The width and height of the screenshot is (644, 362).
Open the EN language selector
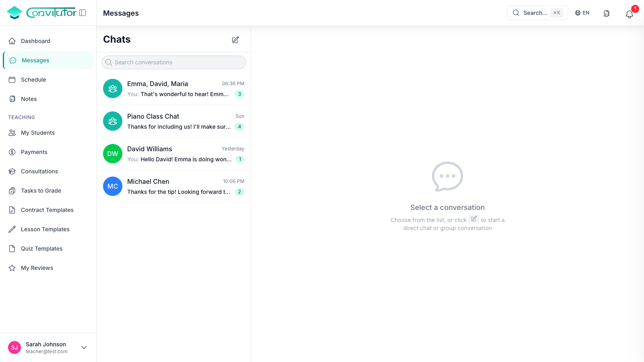pyautogui.click(x=582, y=13)
